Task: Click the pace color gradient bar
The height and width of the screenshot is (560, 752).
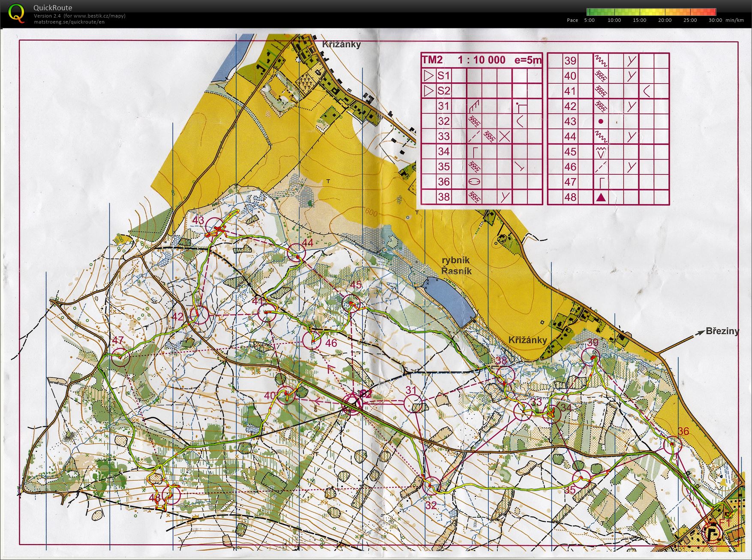Action: tap(651, 12)
